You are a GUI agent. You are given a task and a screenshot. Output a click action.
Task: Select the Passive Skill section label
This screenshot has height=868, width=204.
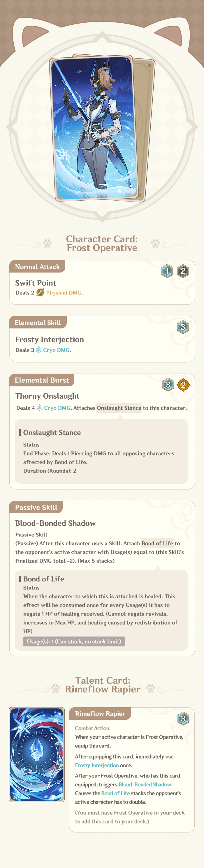coord(36,508)
